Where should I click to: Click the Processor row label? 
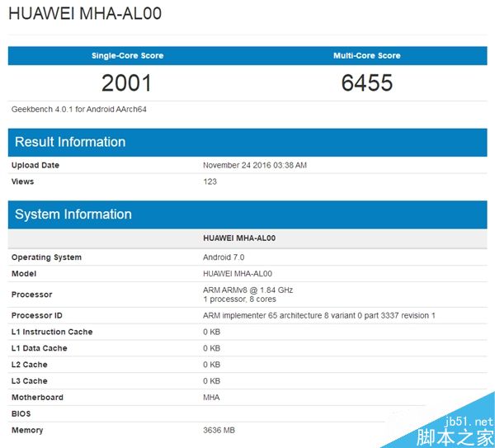32,295
